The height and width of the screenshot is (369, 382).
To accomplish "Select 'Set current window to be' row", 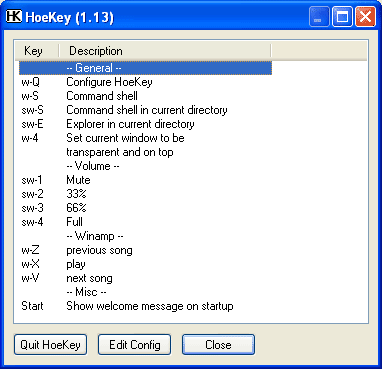I will pyautogui.click(x=146, y=138).
